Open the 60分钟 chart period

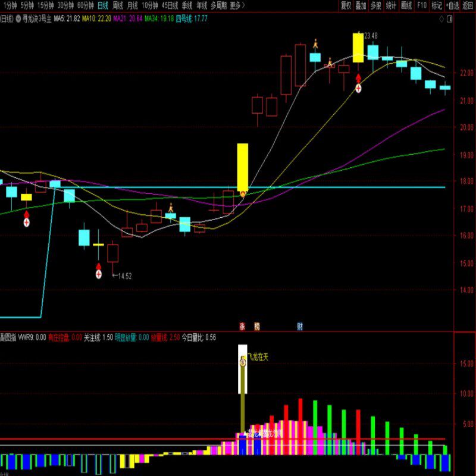tap(86, 5)
